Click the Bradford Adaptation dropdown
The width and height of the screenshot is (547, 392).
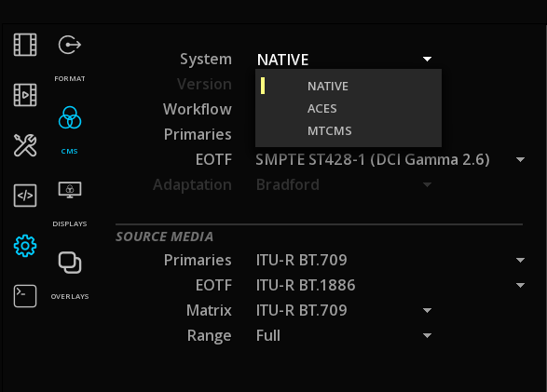click(x=344, y=184)
